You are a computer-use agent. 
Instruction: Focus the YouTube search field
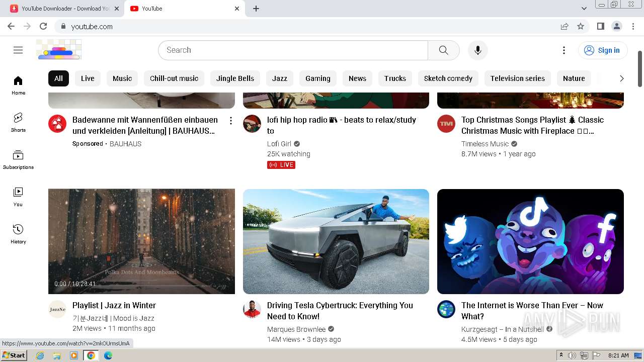pyautogui.click(x=293, y=50)
